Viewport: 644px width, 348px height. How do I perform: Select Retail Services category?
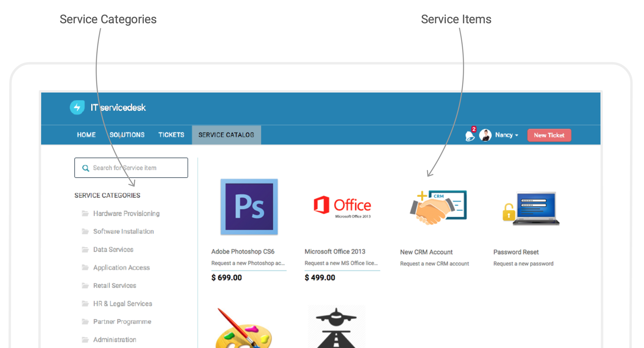tap(115, 286)
